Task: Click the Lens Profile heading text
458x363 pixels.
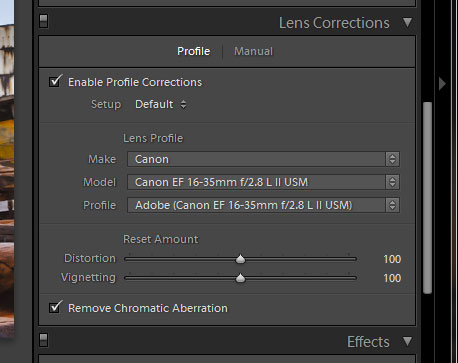Action: coord(153,138)
